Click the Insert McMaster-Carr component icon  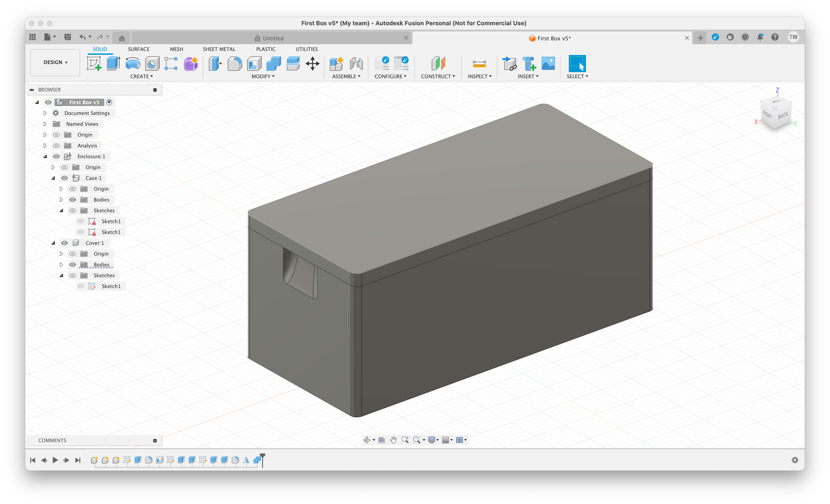(x=529, y=63)
